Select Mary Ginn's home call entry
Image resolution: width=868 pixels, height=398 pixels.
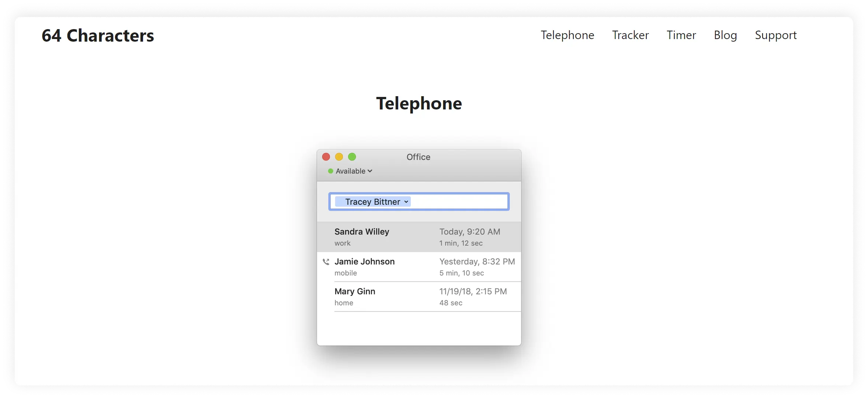pos(419,296)
